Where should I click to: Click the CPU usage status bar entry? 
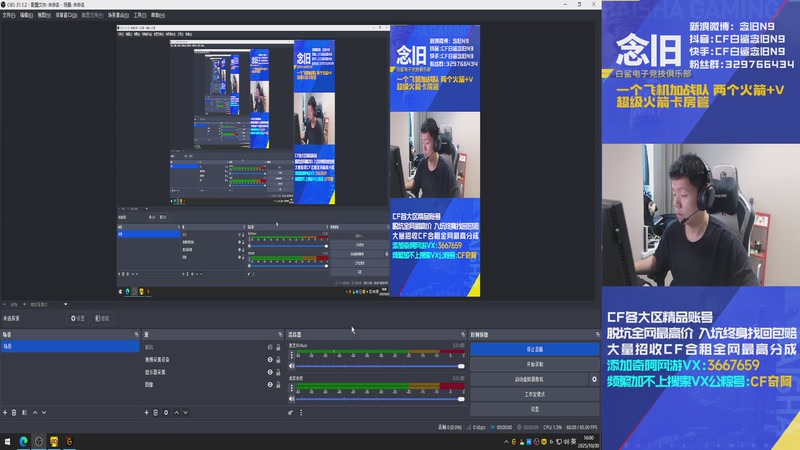point(552,427)
